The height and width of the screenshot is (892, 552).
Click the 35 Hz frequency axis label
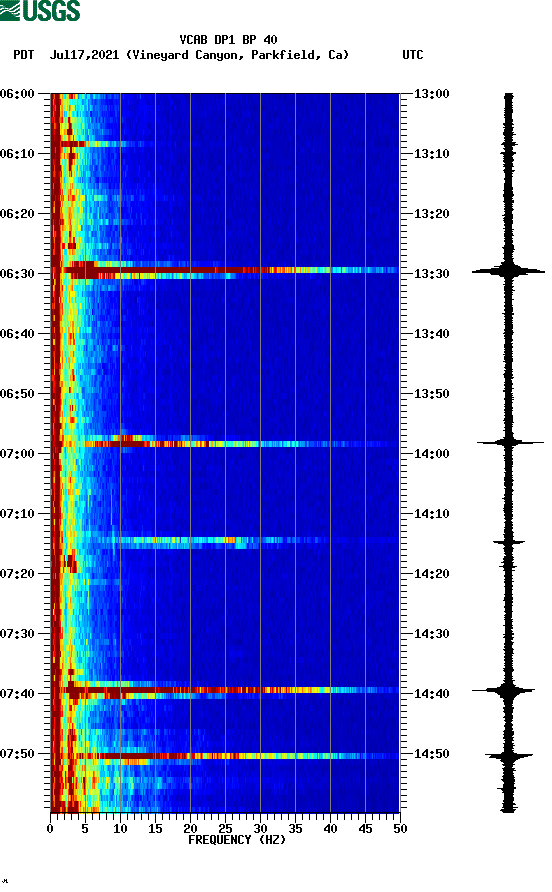pyautogui.click(x=295, y=829)
